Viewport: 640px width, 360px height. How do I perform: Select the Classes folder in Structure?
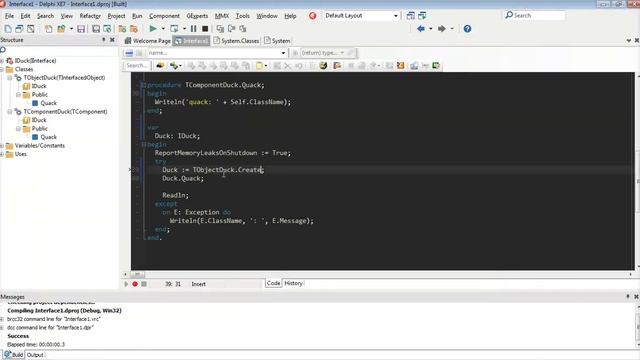[x=24, y=69]
